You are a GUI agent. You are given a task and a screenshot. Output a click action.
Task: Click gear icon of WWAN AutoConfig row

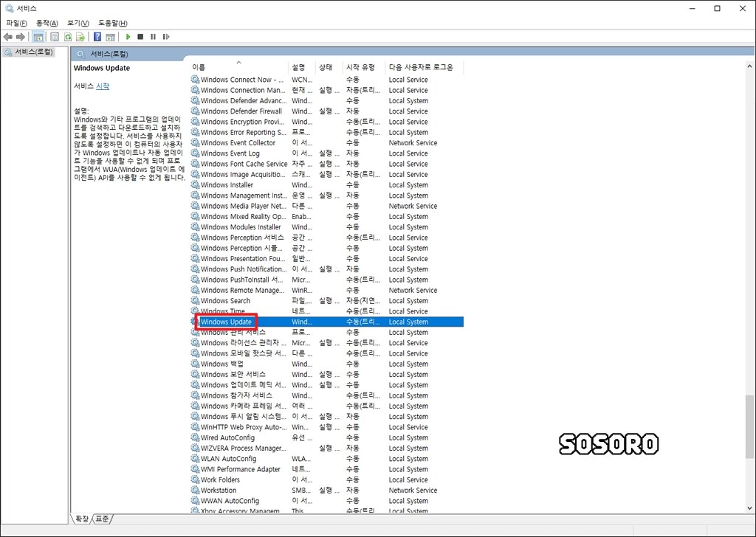pyautogui.click(x=195, y=500)
